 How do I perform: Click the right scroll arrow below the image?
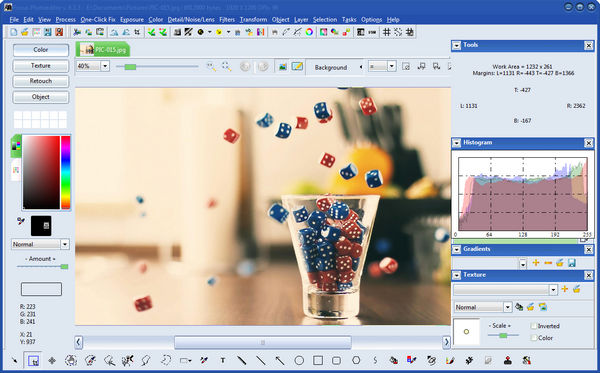click(x=446, y=342)
